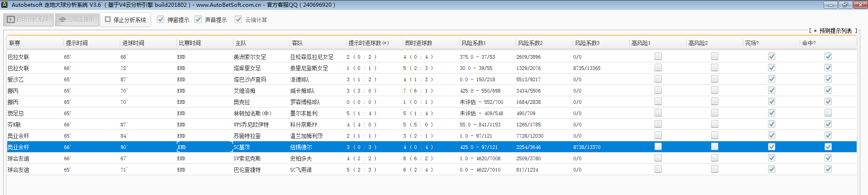Toggle 高风险1 in highlighted SC基茨 row
Image resolution: width=868 pixels, height=195 pixels.
658,147
